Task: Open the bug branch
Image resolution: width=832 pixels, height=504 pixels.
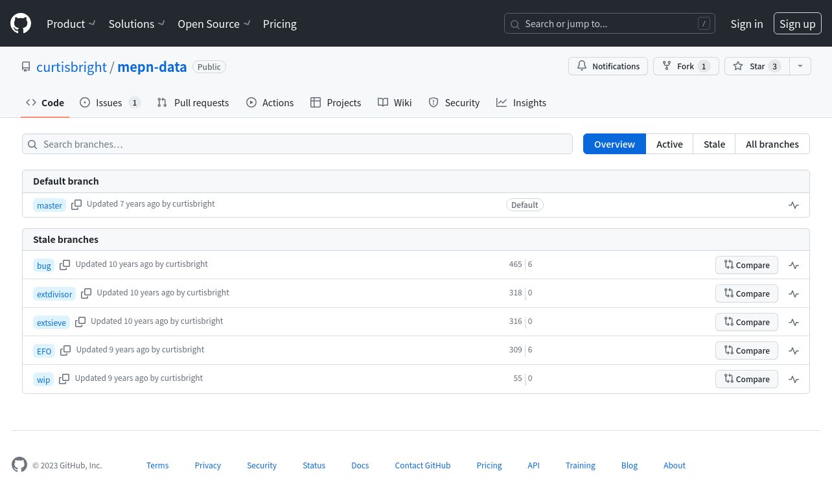Action: tap(44, 266)
